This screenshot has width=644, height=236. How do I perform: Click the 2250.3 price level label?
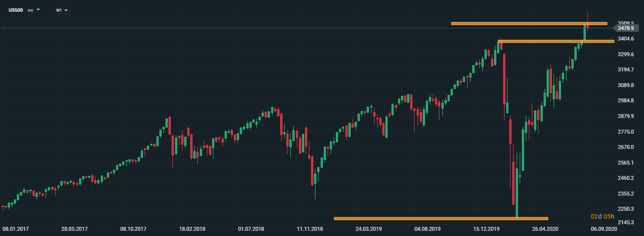coord(626,209)
